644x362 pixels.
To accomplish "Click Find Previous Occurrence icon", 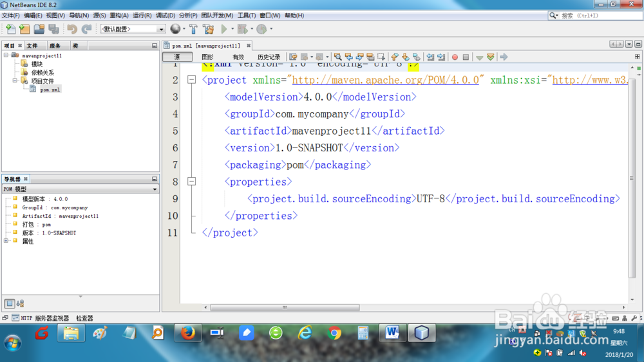I will point(348,57).
